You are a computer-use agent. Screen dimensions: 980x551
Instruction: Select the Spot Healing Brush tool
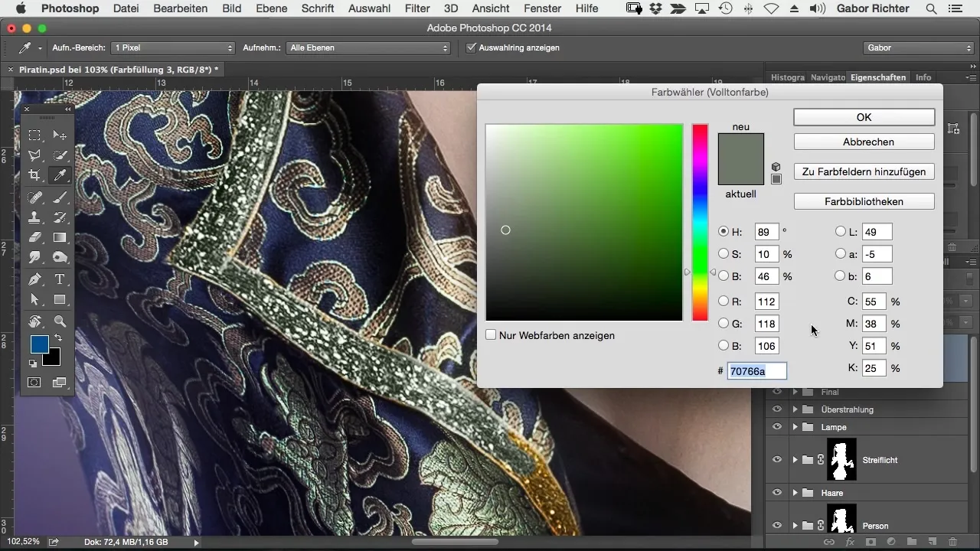pyautogui.click(x=35, y=198)
